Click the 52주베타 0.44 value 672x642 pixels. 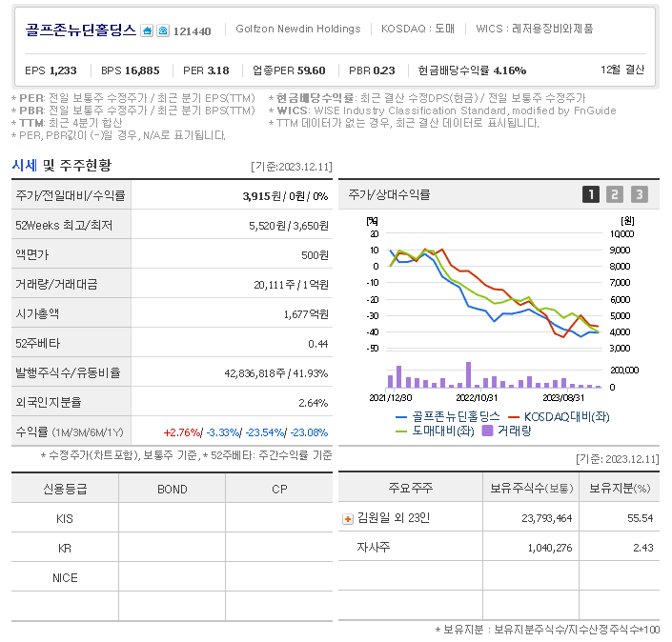pyautogui.click(x=318, y=344)
